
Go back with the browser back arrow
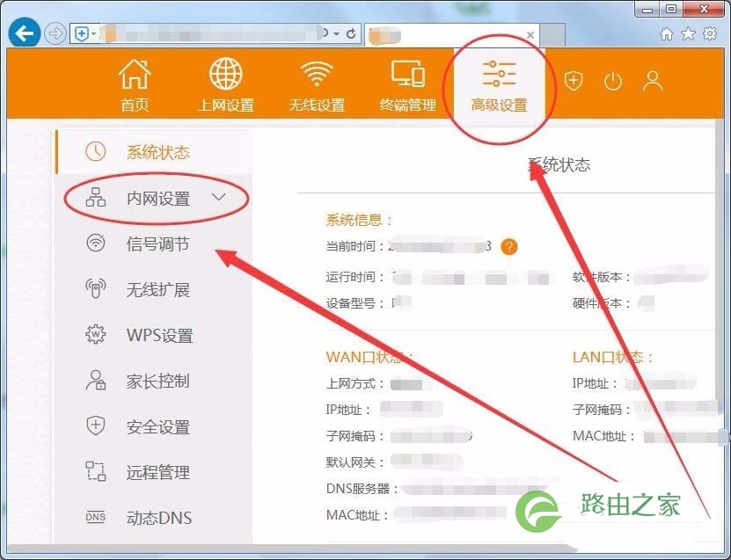point(25,33)
